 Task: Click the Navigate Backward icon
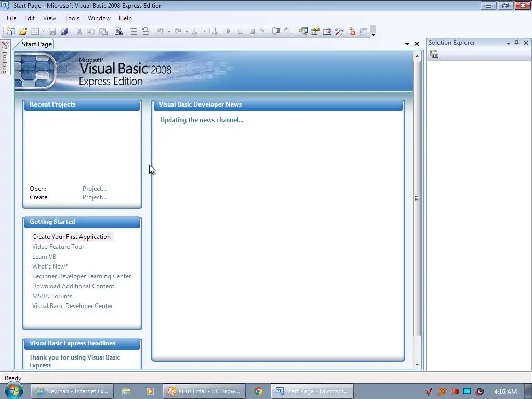click(x=196, y=31)
